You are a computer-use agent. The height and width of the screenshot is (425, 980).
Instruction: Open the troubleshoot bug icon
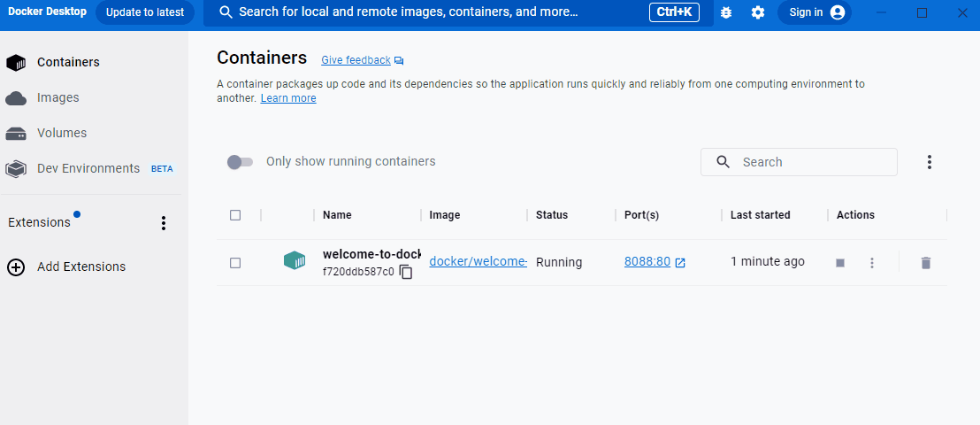pyautogui.click(x=726, y=12)
